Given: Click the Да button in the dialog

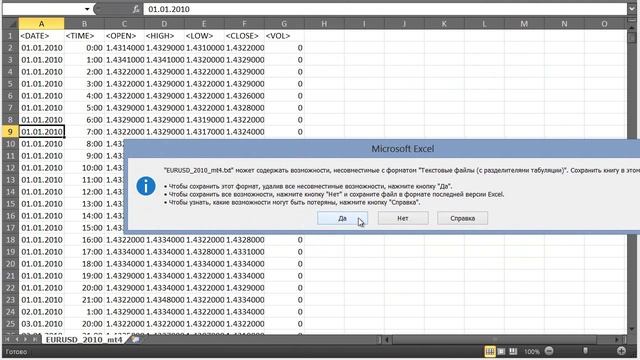Looking at the screenshot, I should click(342, 218).
